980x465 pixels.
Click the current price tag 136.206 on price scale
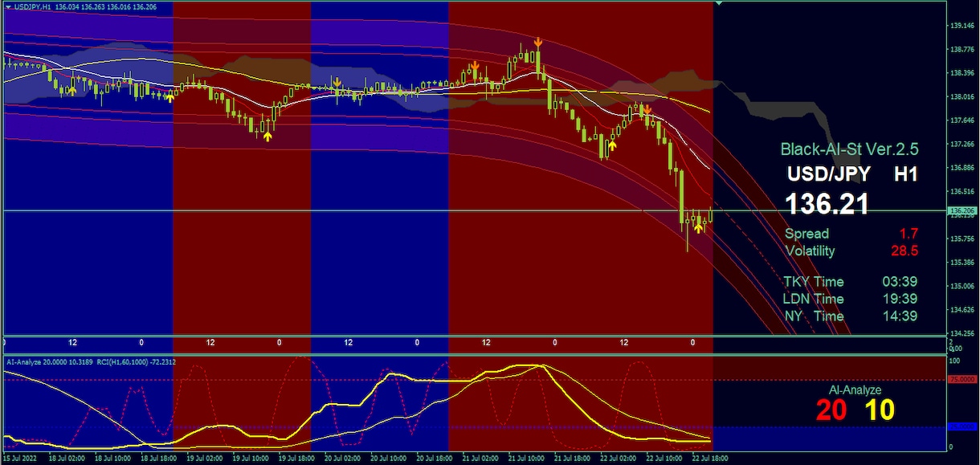pyautogui.click(x=961, y=211)
